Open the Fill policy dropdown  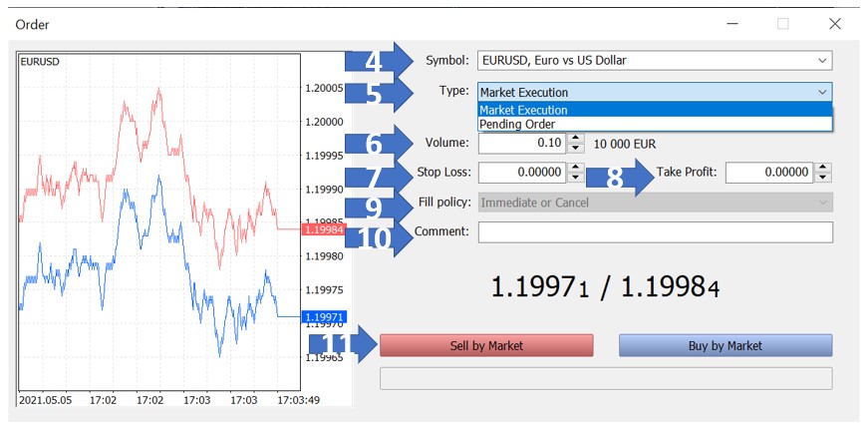(x=654, y=203)
